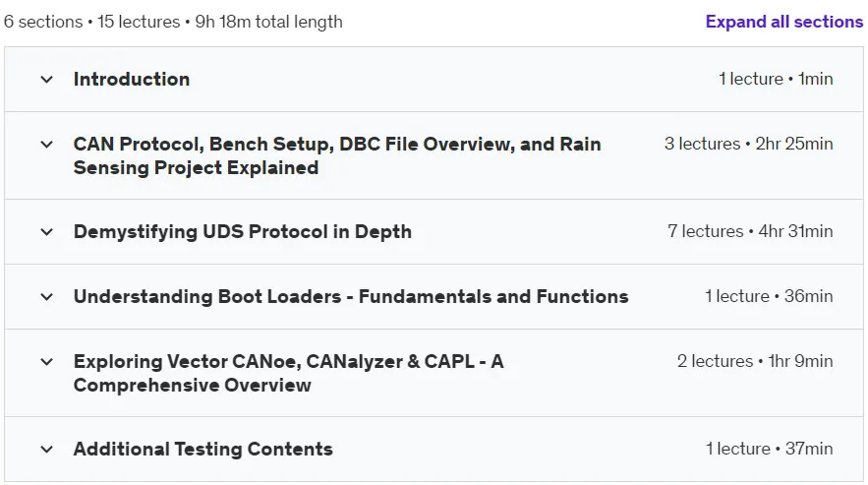The height and width of the screenshot is (485, 868).
Task: Select Demystifying UDS Protocol in Depth title
Action: (243, 232)
